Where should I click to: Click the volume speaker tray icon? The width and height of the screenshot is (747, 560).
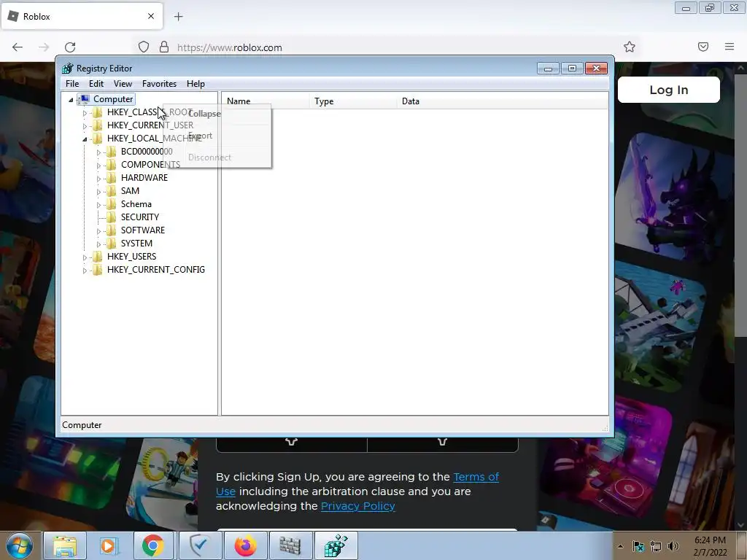point(673,547)
